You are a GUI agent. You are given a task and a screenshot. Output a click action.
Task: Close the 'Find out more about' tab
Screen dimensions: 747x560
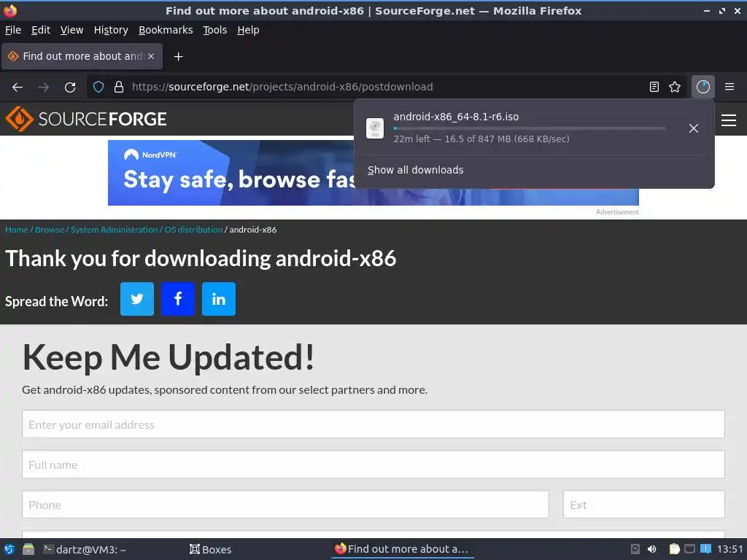151,56
